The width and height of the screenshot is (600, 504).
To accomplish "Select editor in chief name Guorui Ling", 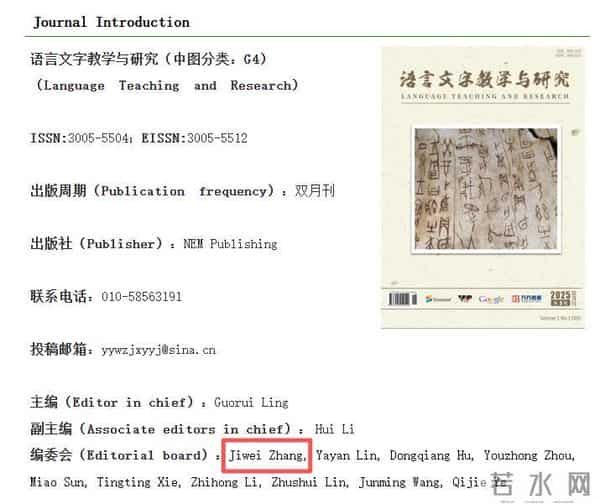I will (x=251, y=402).
